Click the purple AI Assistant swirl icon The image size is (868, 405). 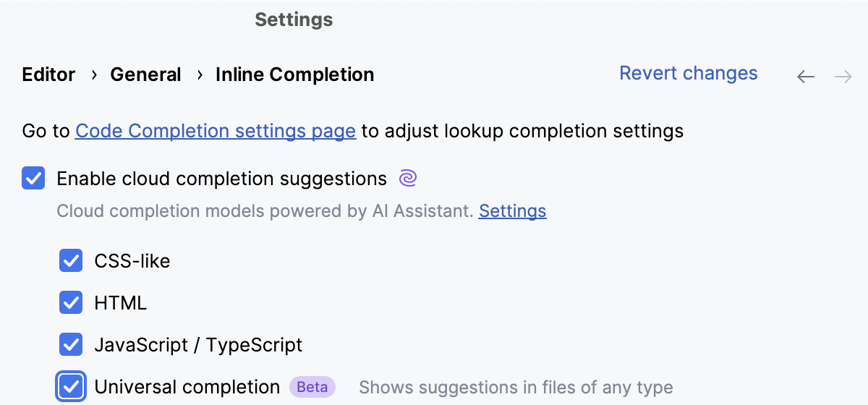[x=408, y=179]
